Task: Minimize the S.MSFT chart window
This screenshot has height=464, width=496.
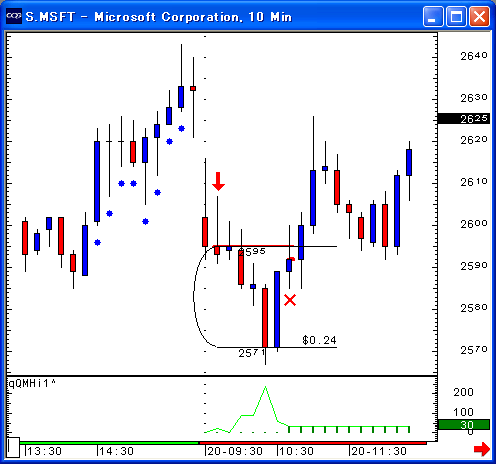Action: coord(433,16)
